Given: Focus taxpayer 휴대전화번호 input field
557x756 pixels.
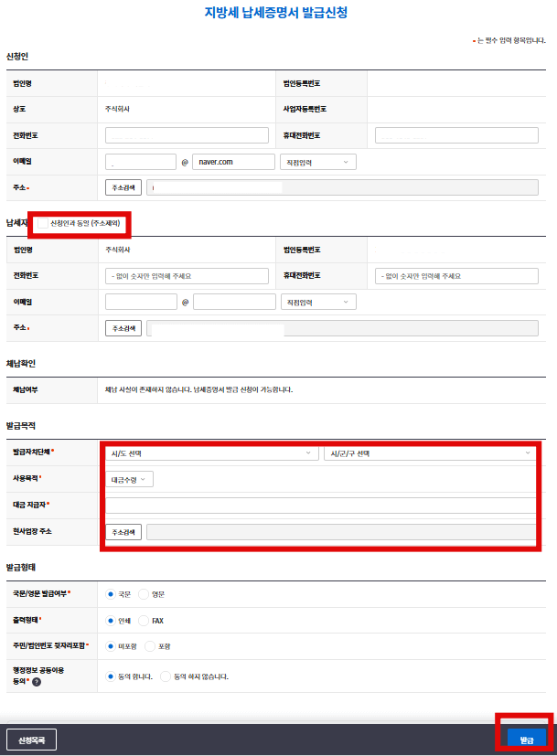Looking at the screenshot, I should 456,276.
